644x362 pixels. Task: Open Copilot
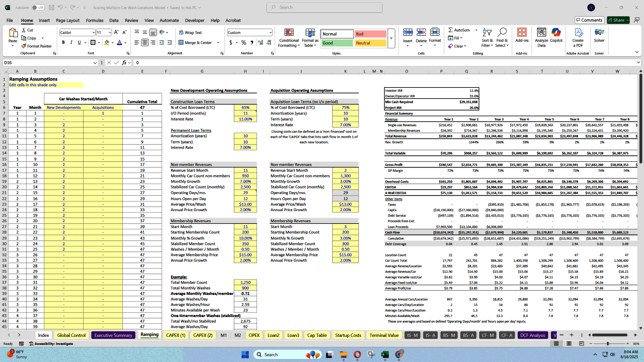point(556,35)
